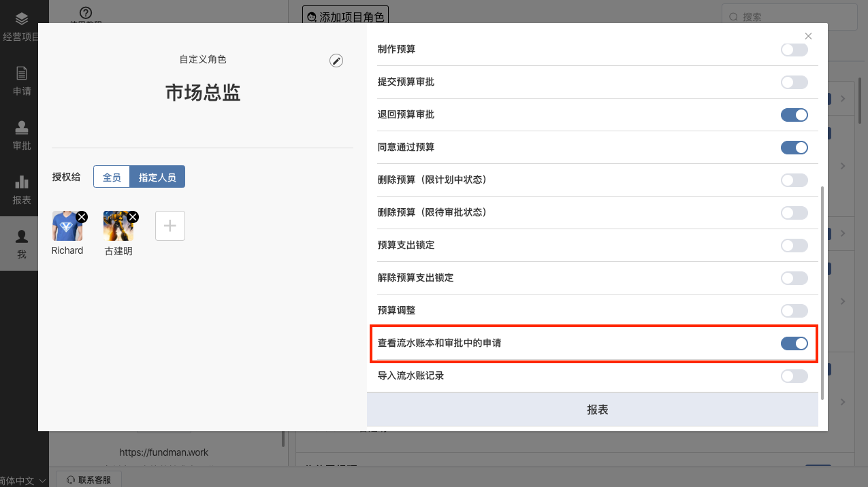Click the 联系客服 button

(x=89, y=480)
